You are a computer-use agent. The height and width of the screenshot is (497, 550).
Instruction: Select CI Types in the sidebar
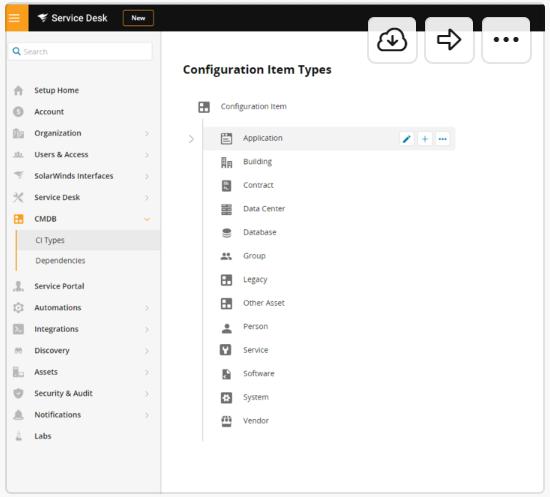pos(50,240)
